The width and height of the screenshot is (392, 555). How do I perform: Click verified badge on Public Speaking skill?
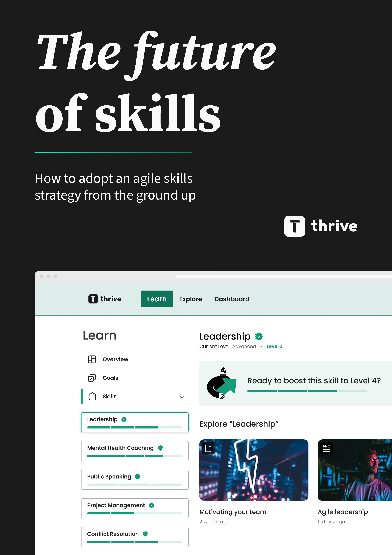tap(137, 476)
